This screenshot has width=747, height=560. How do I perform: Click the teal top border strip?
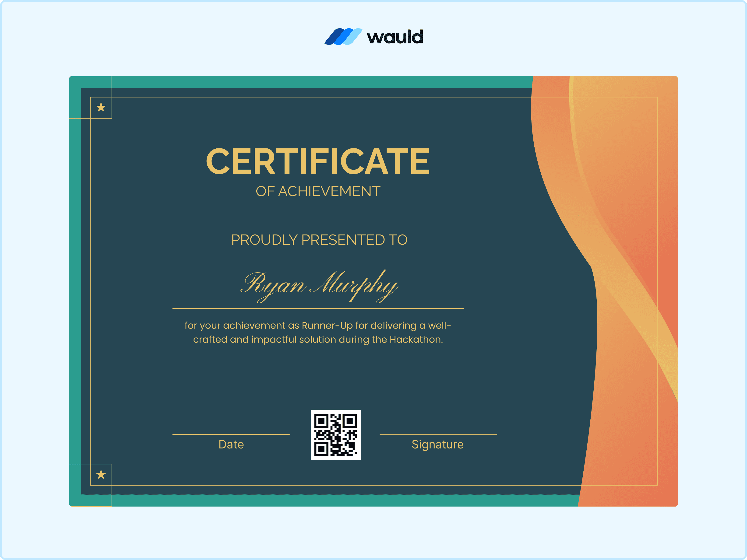[x=304, y=82]
